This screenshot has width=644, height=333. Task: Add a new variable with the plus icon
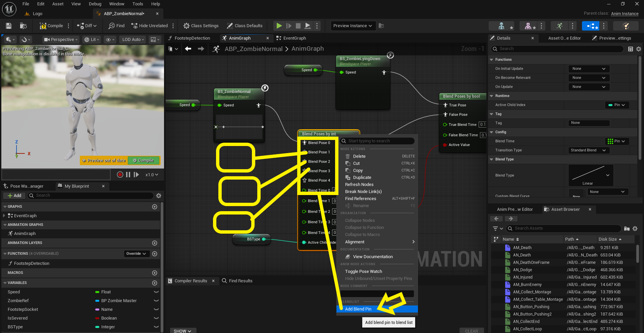(x=155, y=283)
